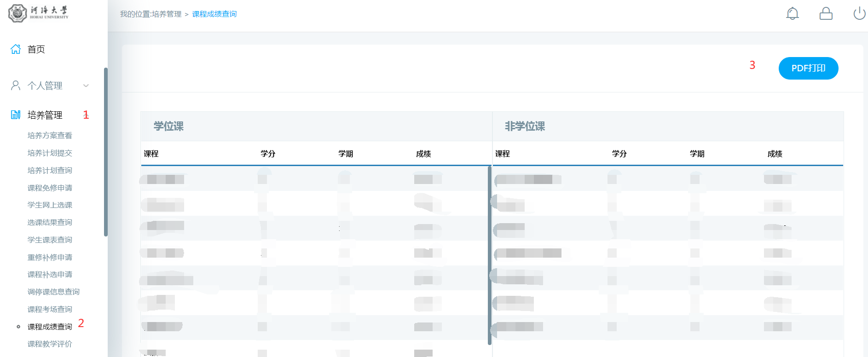The height and width of the screenshot is (357, 868).
Task: Click the home icon beside 首页
Action: pyautogui.click(x=16, y=49)
